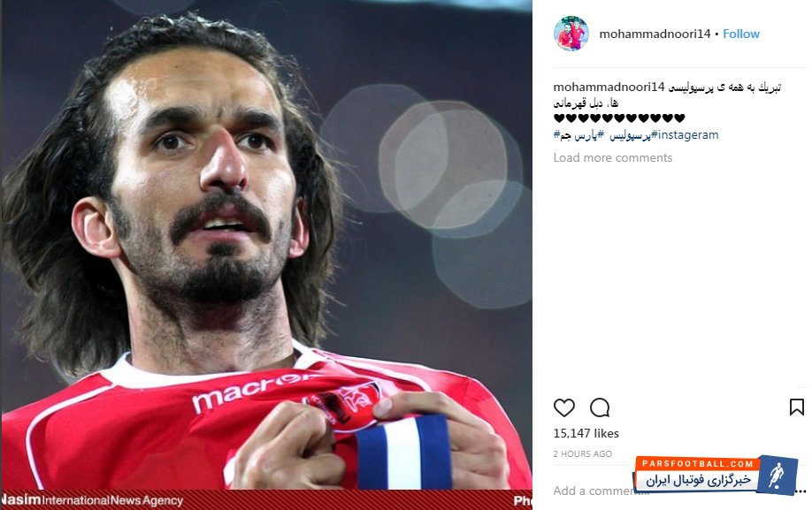This screenshot has width=812, height=510.
Task: Open the #instageram hashtag
Action: (x=685, y=135)
